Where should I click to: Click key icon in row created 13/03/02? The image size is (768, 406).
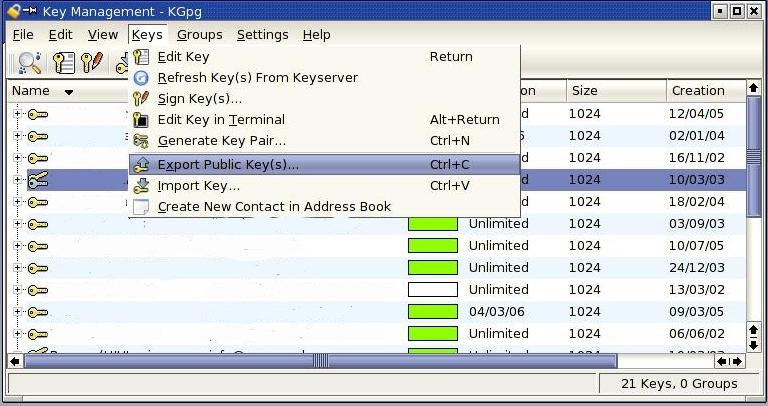pyautogui.click(x=38, y=290)
